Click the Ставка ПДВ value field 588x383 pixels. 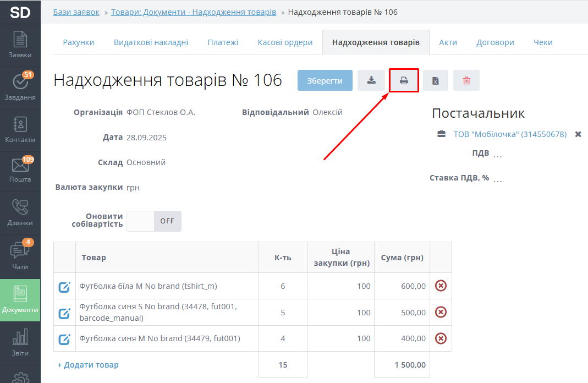point(498,178)
